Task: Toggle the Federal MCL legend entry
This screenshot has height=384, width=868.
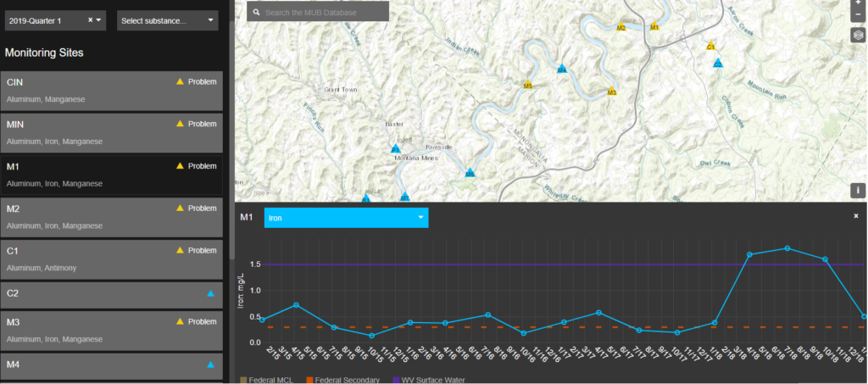Action: click(x=267, y=380)
